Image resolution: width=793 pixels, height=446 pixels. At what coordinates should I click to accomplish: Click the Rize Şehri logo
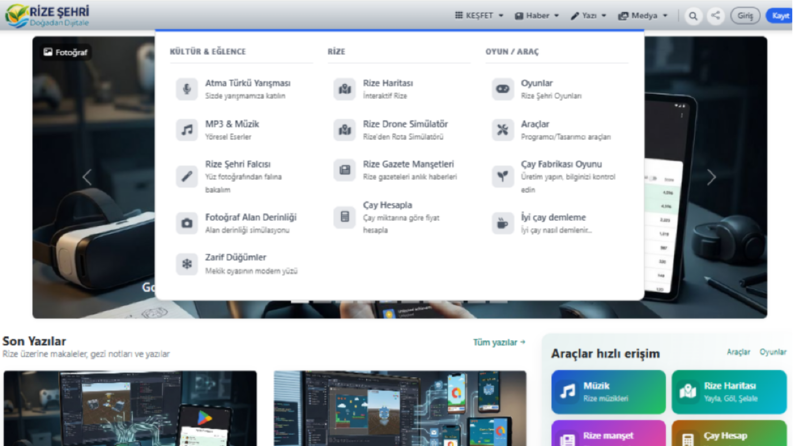tap(47, 16)
